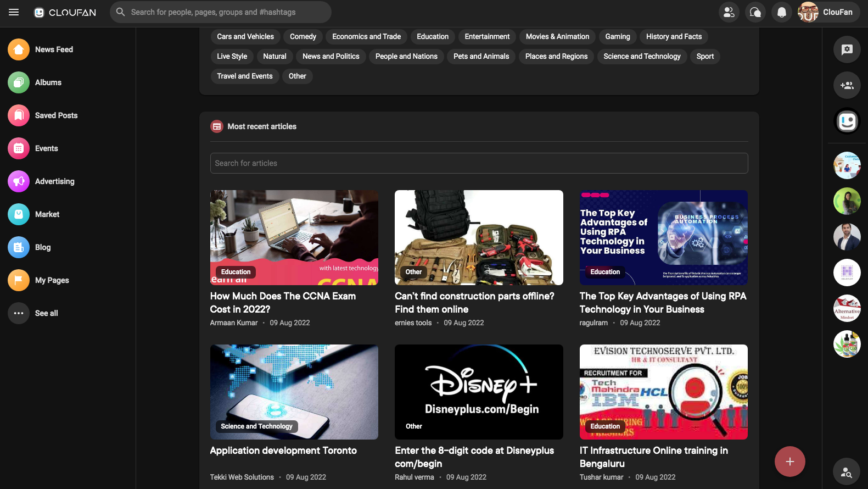Open the hamburger menu icon
The width and height of the screenshot is (868, 489).
coord(14,12)
